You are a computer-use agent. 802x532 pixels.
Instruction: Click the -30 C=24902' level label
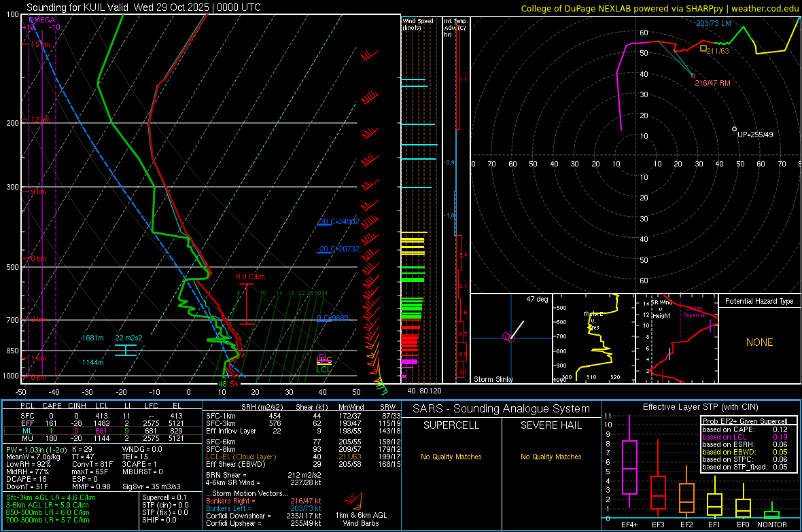(x=338, y=221)
